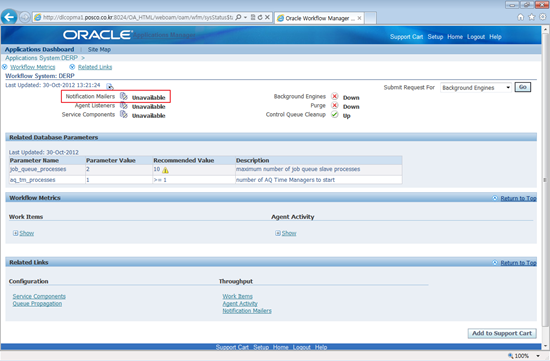550x361 pixels.
Task: Open a new browser tab
Action: [370, 18]
